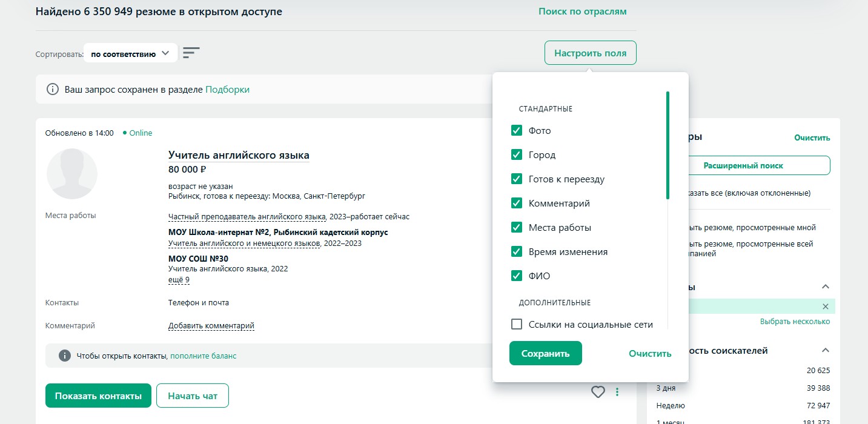Click the candidate avatar placeholder photo
The image size is (868, 424).
point(72,174)
